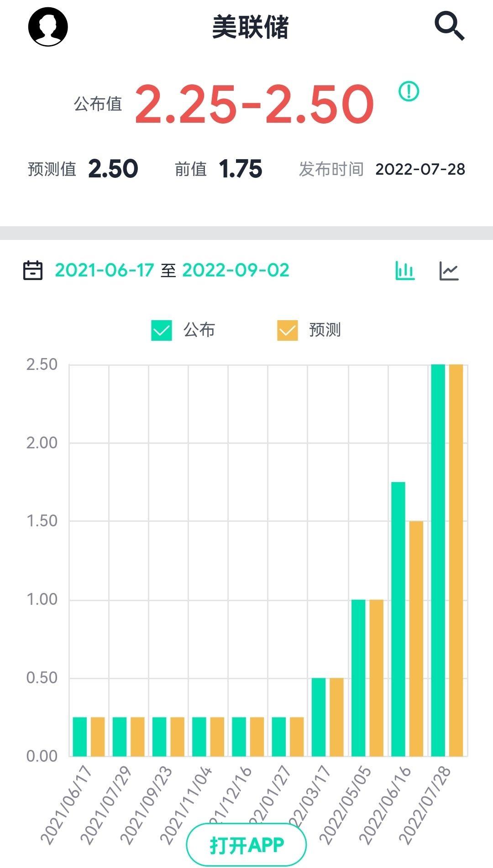Tap the orange 2022/03/17 forecast bar

(336, 717)
